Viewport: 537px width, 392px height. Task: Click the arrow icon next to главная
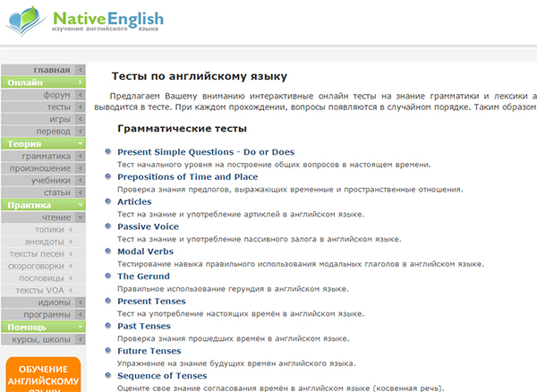81,70
